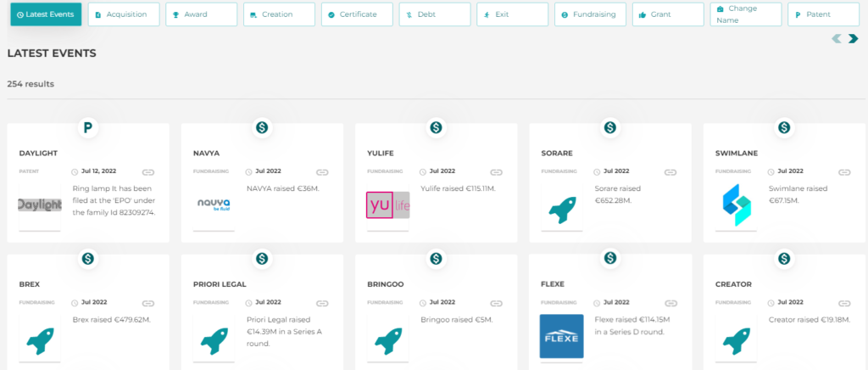Screen dimensions: 868x370
Task: Click the link icon on Swimlane card
Action: [x=844, y=172]
